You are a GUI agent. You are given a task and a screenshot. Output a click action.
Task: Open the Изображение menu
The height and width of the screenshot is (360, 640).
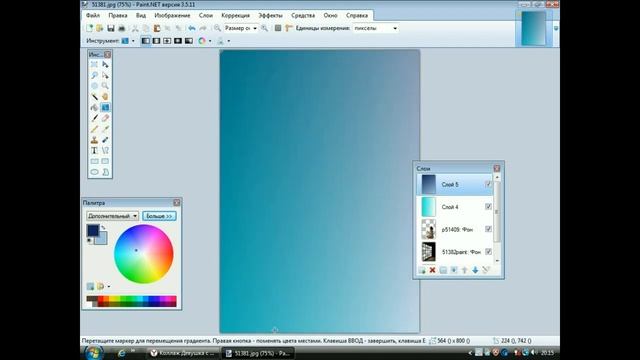coord(172,16)
